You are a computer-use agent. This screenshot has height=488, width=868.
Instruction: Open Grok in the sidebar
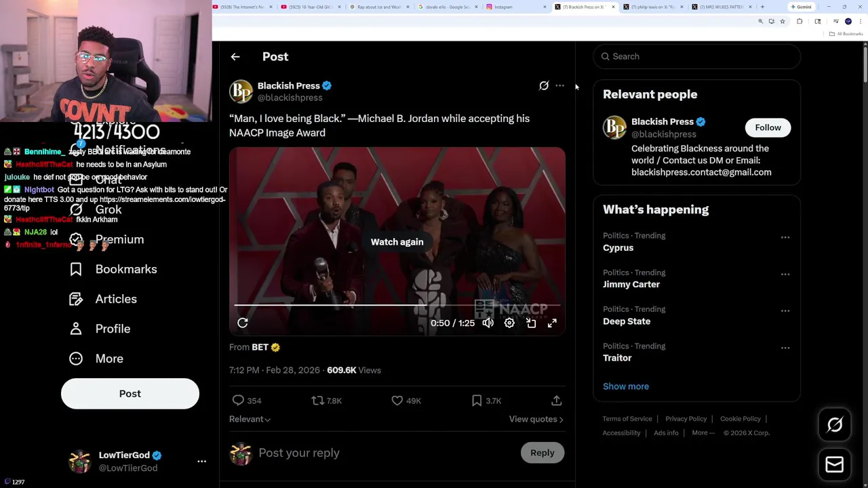tap(96, 209)
